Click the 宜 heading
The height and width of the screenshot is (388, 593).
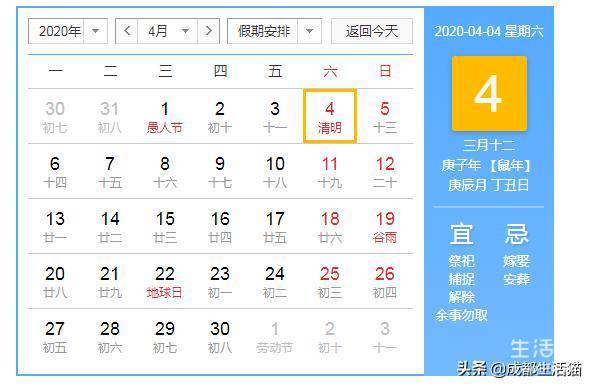pos(461,234)
